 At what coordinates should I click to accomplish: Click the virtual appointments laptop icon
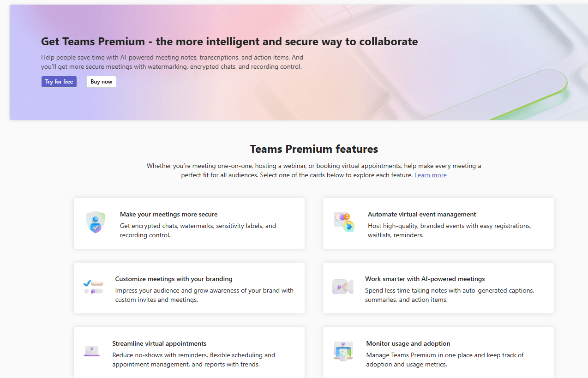[92, 350]
